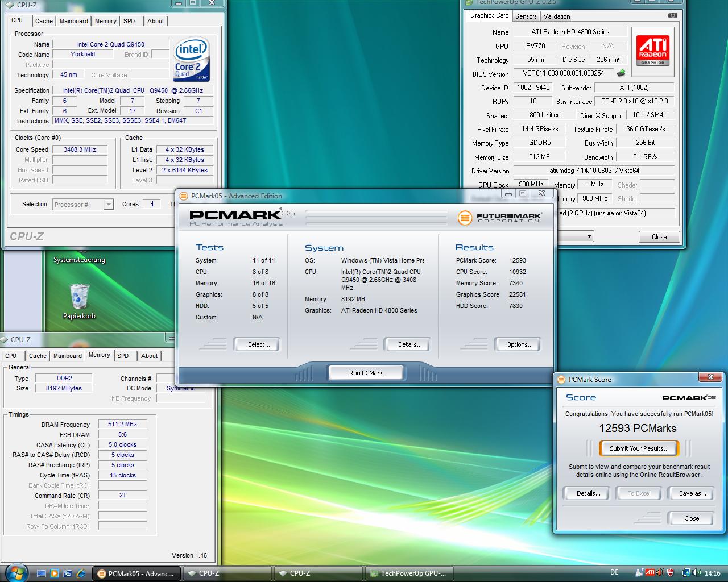Click Close button in GPU-Z window
The width and height of the screenshot is (728, 582).
coord(659,237)
